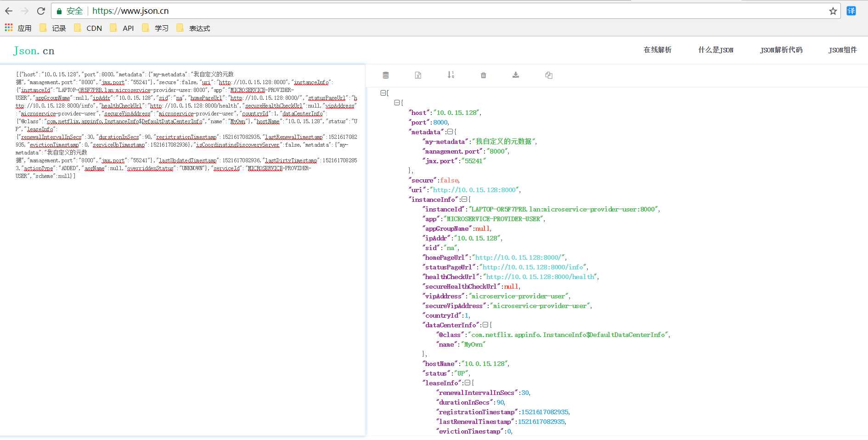Open the 表达式 bookmark folder
The height and width of the screenshot is (440, 868).
(193, 28)
